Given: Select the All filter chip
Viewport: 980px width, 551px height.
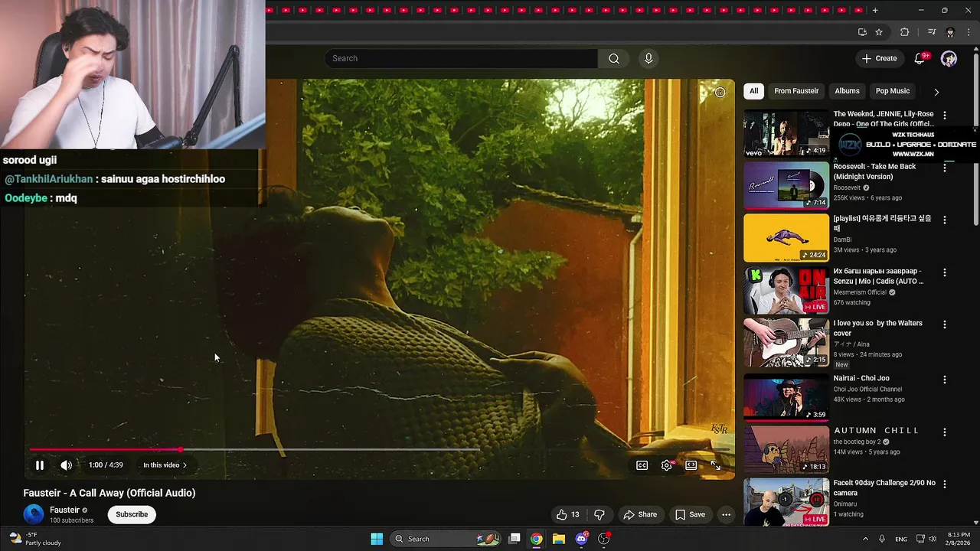Looking at the screenshot, I should click(753, 91).
